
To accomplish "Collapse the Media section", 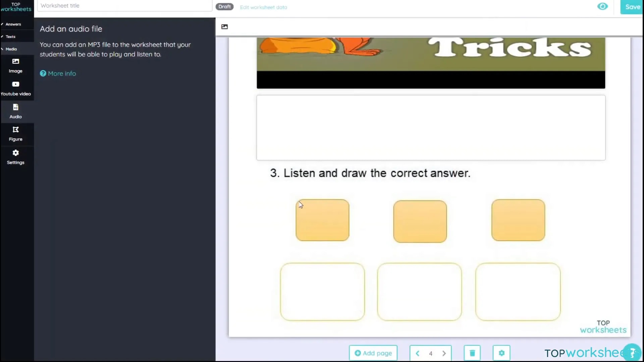I will [11, 49].
